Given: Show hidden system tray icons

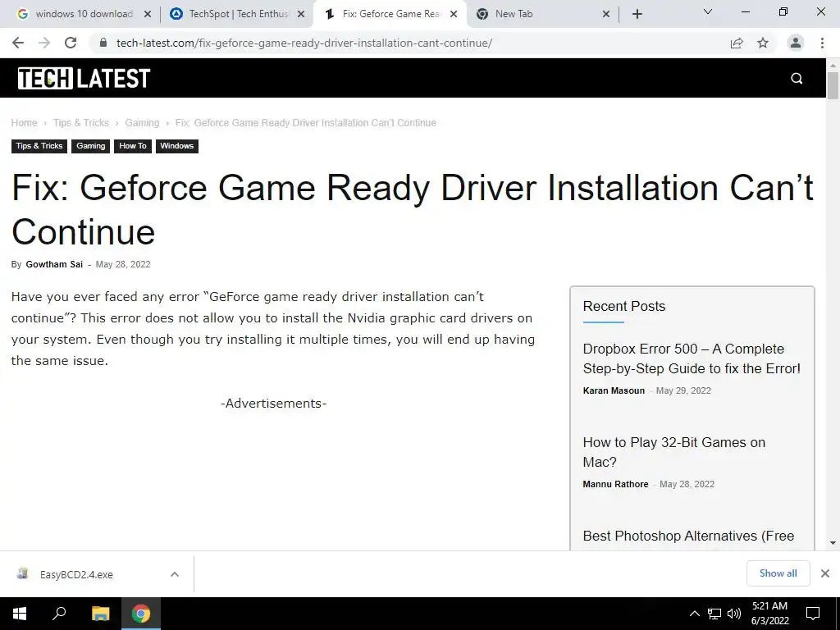Looking at the screenshot, I should point(694,614).
